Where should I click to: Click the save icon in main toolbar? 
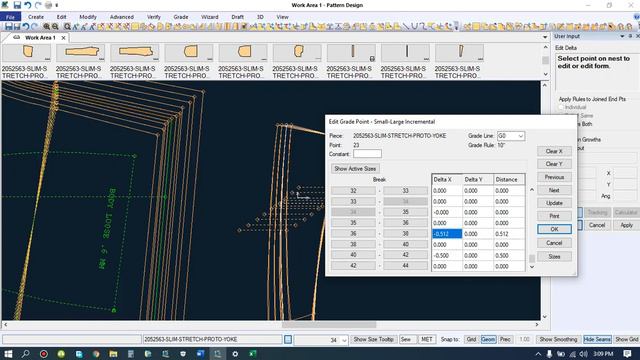(9, 27)
